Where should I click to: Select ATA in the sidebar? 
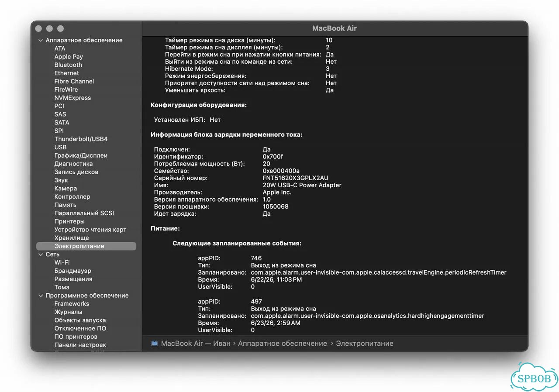[x=60, y=48]
